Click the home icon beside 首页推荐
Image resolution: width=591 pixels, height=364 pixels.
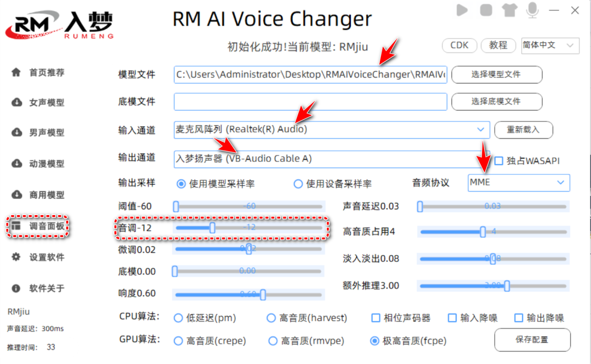pyautogui.click(x=16, y=72)
